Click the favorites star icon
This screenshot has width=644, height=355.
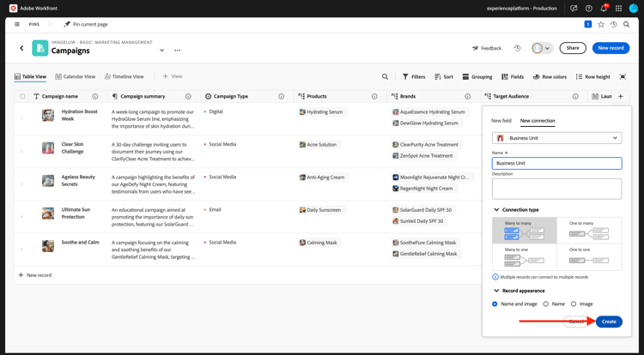coord(601,25)
